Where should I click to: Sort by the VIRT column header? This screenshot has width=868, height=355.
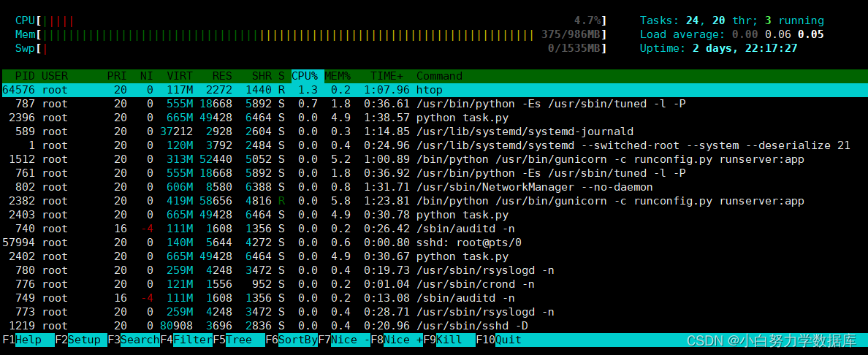pyautogui.click(x=179, y=76)
